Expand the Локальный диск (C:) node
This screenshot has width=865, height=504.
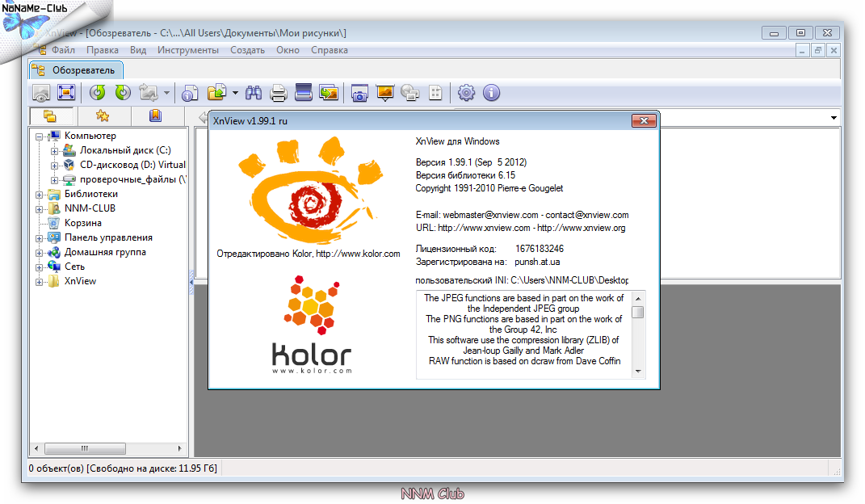pyautogui.click(x=55, y=151)
